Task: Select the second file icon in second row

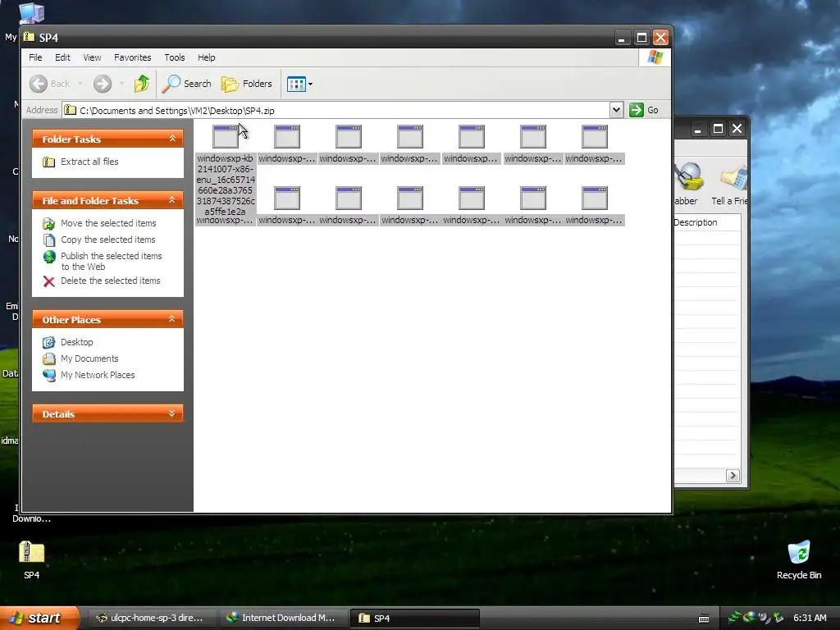Action: coord(286,199)
